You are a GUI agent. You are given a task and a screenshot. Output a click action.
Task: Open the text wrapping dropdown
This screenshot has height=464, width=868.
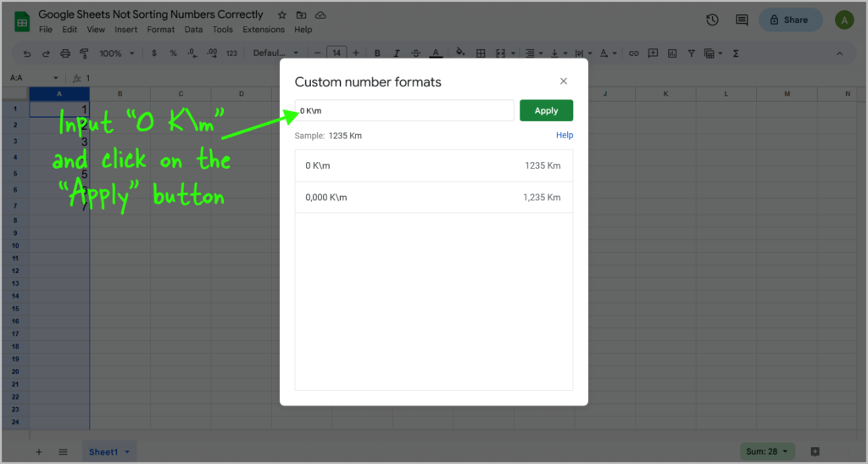pyautogui.click(x=583, y=53)
